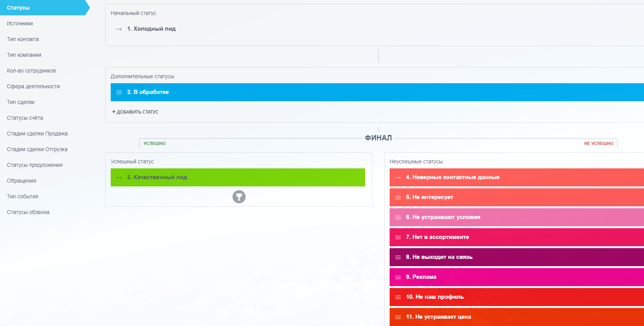644x326 pixels.
Task: Select "Тип контакта" in sidebar
Action: coord(23,39)
